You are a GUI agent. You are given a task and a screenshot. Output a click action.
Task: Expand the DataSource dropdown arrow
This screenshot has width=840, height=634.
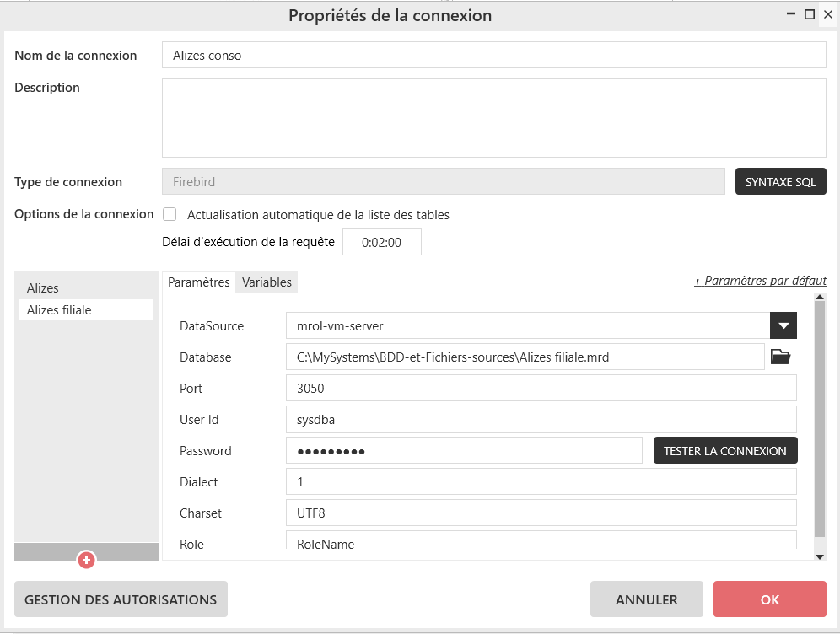coord(783,325)
